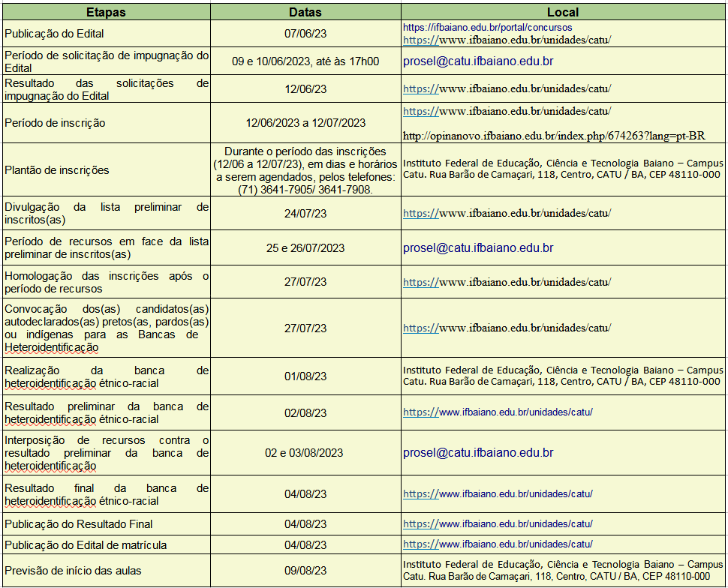Screen dimensions: 728x588
Task: Open the opinanovo.ifbaiano.edu.br registration form link
Action: coord(553,136)
